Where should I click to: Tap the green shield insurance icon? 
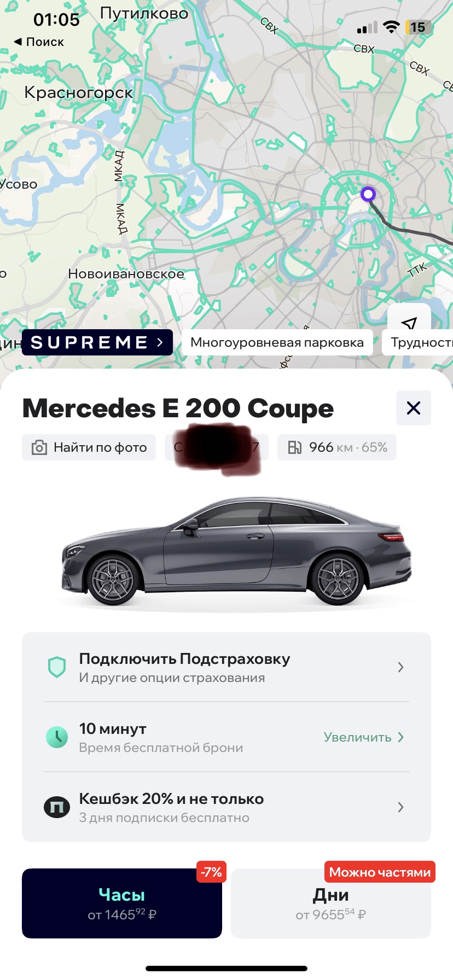(57, 667)
